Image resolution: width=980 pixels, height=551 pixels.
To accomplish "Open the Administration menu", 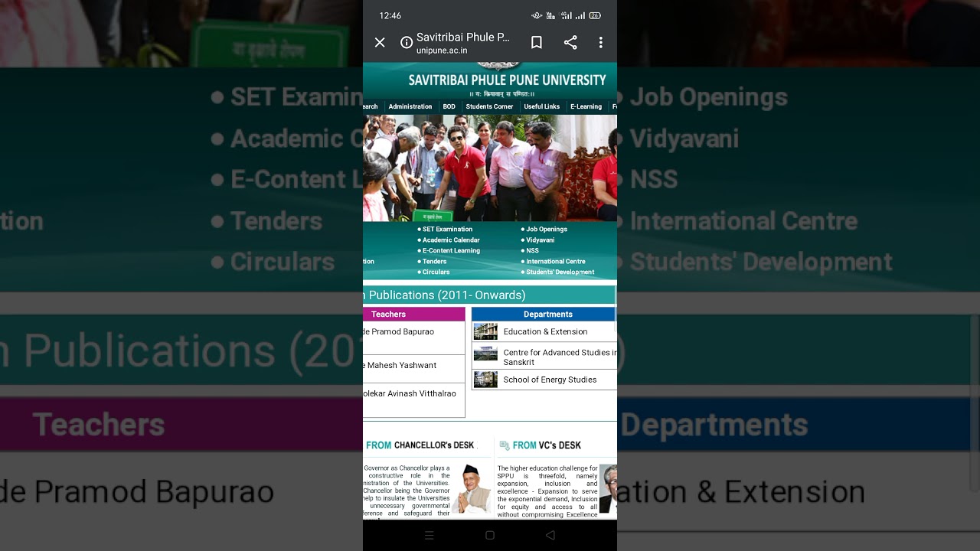I will tap(410, 107).
